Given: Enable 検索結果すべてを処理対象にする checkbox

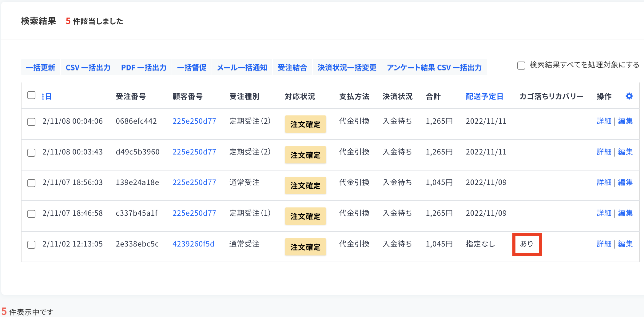Looking at the screenshot, I should pyautogui.click(x=521, y=66).
